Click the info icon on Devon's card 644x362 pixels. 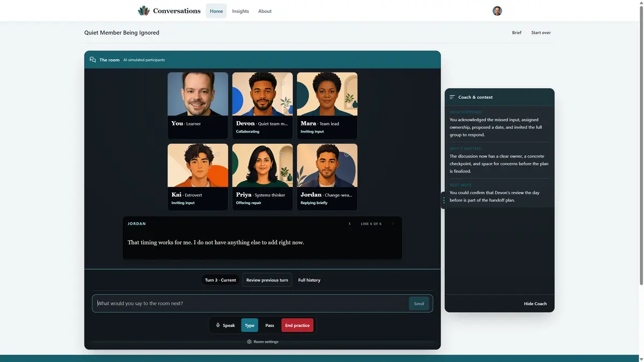(282, 83)
